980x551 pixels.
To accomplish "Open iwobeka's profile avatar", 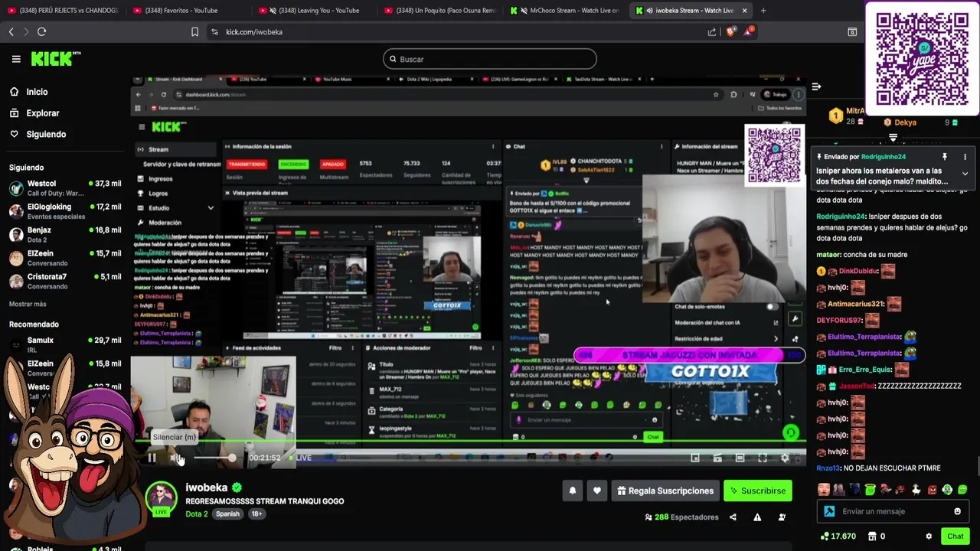I will (161, 497).
